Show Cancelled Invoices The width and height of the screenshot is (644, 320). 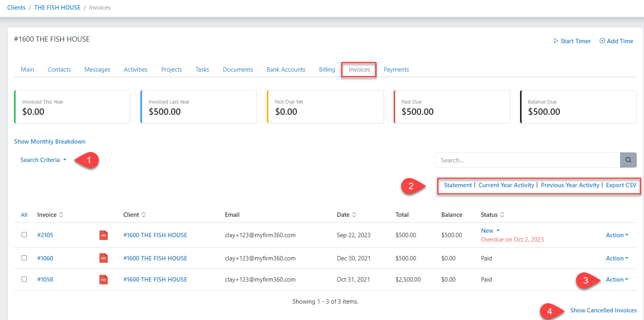pyautogui.click(x=603, y=310)
